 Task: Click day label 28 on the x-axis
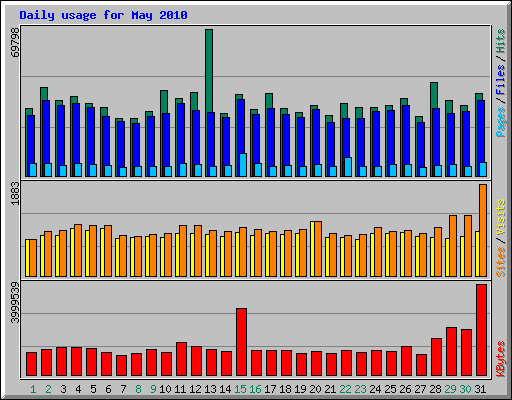(435, 389)
